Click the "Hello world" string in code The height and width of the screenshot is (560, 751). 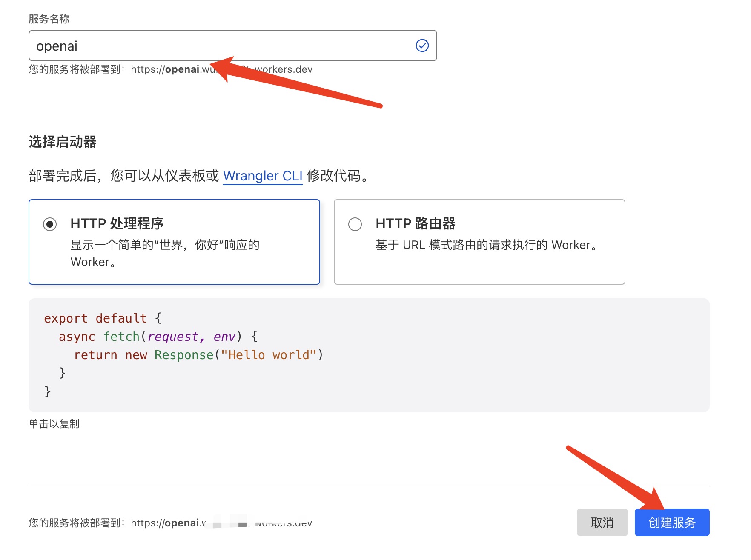pyautogui.click(x=268, y=355)
